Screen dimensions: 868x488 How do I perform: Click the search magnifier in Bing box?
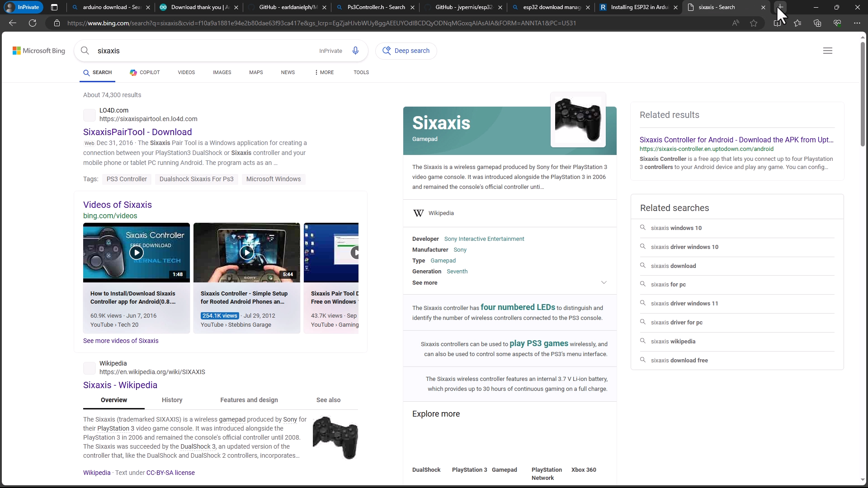click(85, 51)
